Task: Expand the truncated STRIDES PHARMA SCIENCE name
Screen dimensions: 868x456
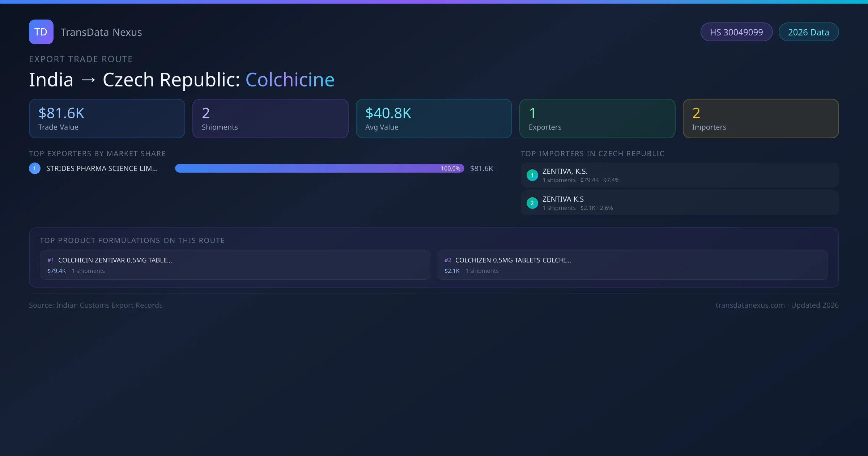Action: point(102,168)
